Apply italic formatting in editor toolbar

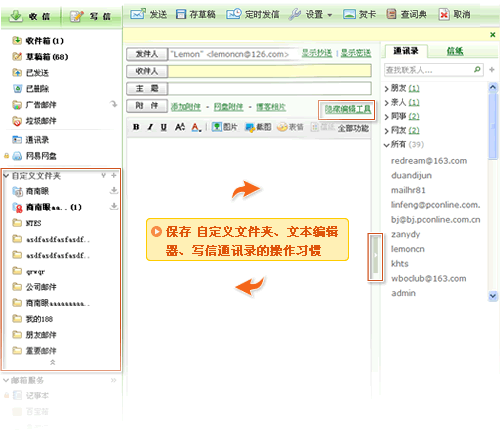(150, 127)
